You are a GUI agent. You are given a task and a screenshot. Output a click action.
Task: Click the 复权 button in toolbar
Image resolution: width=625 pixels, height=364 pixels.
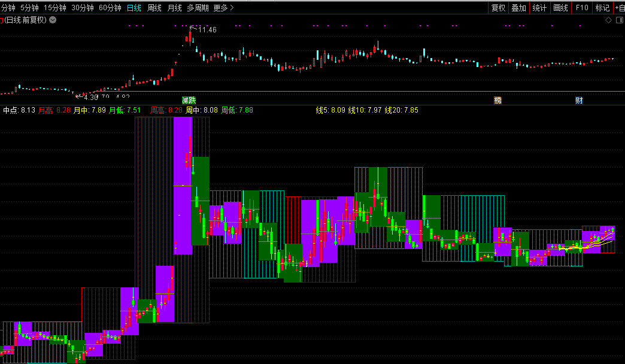(498, 8)
